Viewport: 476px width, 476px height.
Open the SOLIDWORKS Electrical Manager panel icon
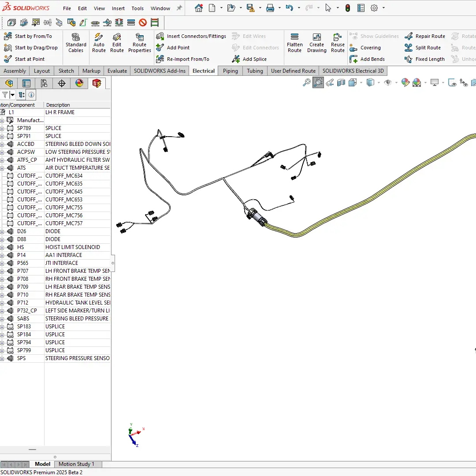pyautogui.click(x=97, y=83)
